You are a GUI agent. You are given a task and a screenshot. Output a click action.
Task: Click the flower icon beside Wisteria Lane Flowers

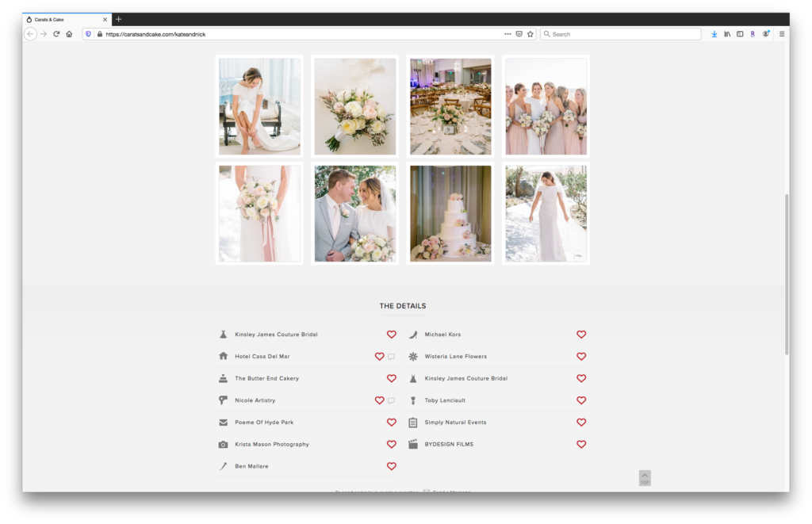(x=413, y=356)
